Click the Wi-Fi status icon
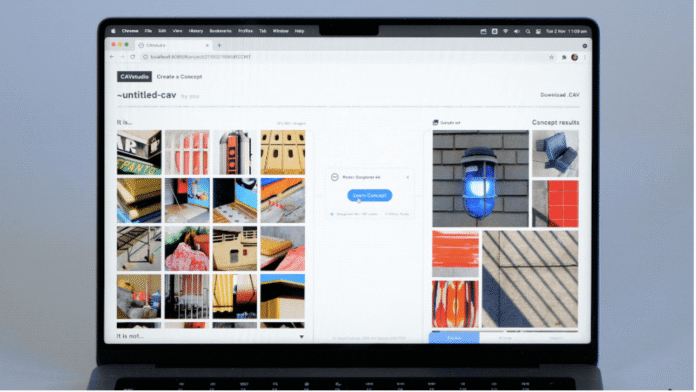 [x=506, y=32]
